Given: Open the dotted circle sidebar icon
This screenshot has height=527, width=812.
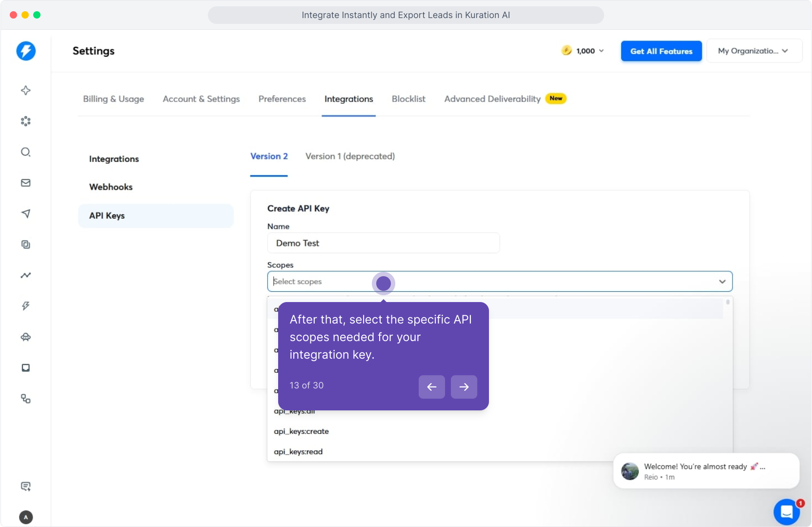Looking at the screenshot, I should [26, 121].
